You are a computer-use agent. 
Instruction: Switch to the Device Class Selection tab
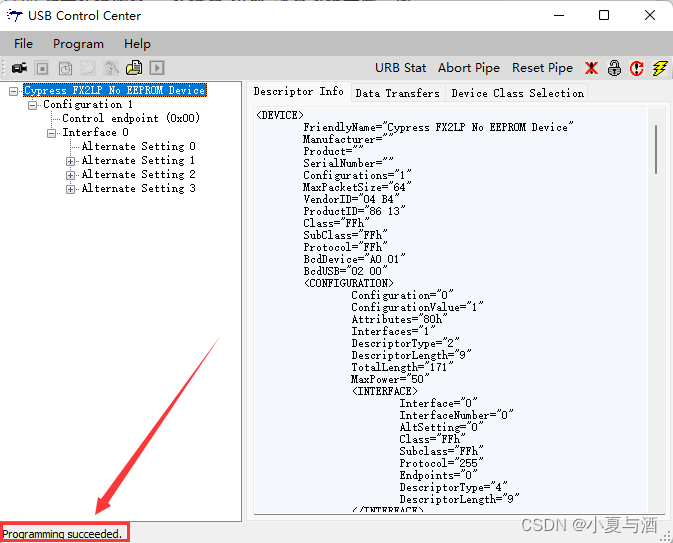click(517, 93)
